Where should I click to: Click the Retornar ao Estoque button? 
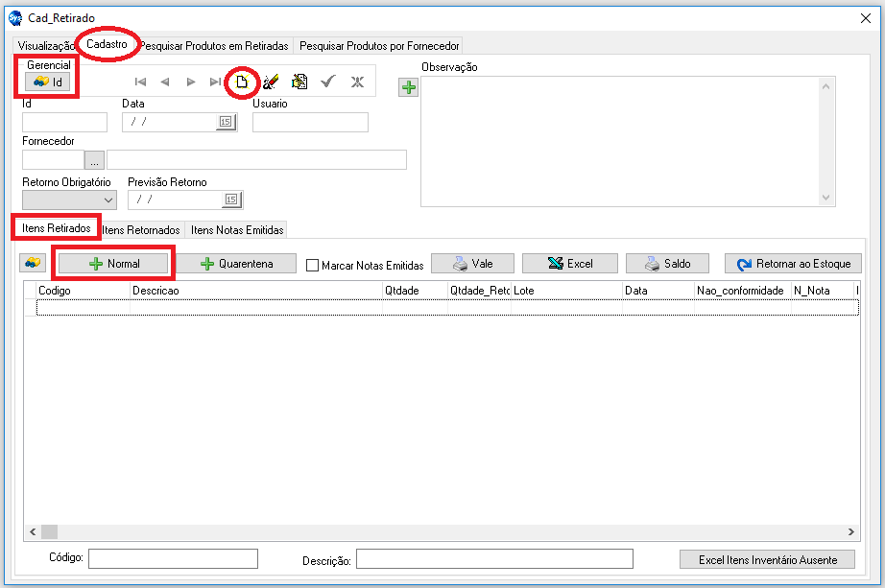tap(794, 264)
